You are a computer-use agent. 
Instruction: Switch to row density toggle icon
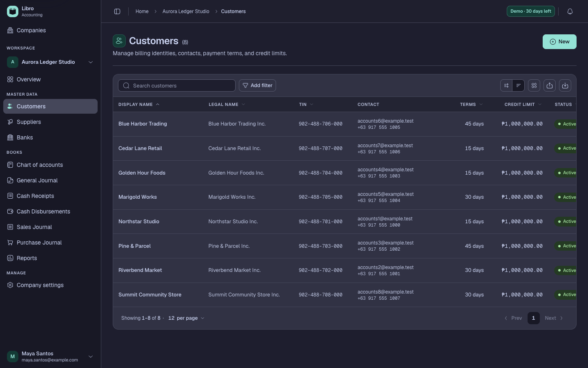506,85
